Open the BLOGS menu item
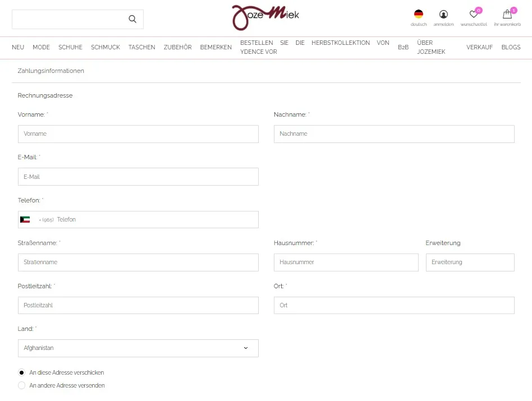The height and width of the screenshot is (401, 532). pyautogui.click(x=511, y=47)
